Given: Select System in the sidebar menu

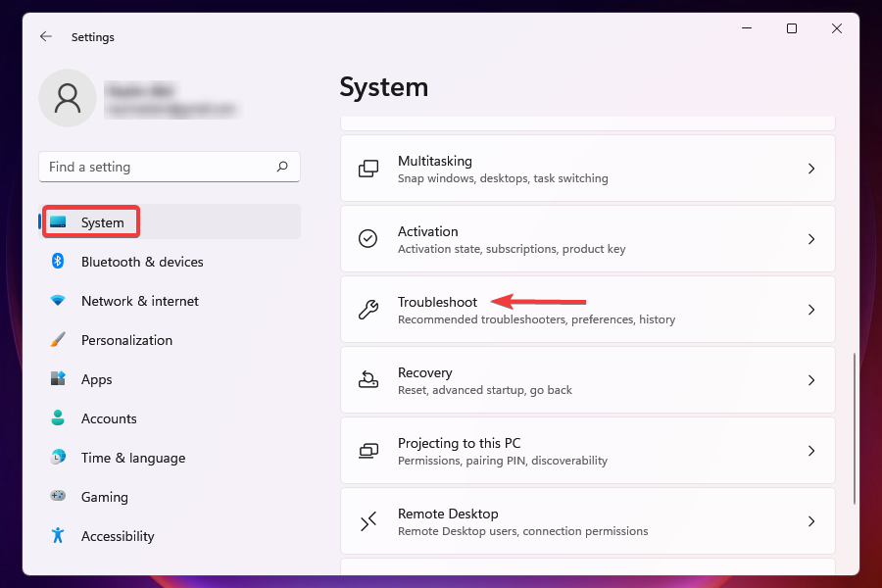Looking at the screenshot, I should 91,221.
